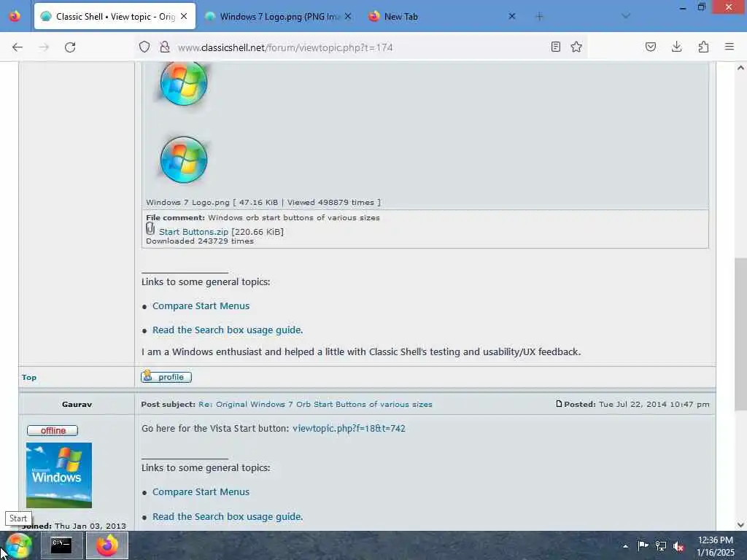Close the Windows 7 Logo.png tab
Screen dimensions: 747x560
point(348,16)
